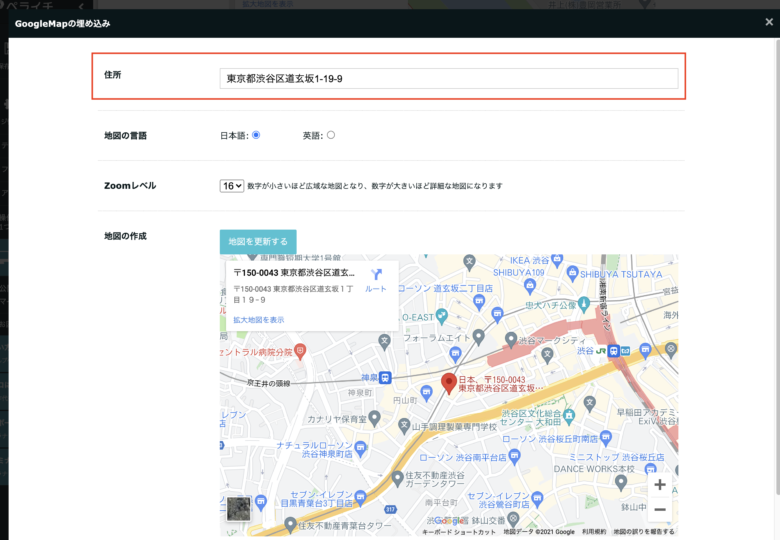Click the 〒150-0043 address title in info card
Viewport: 780px width, 540px height.
pos(294,272)
